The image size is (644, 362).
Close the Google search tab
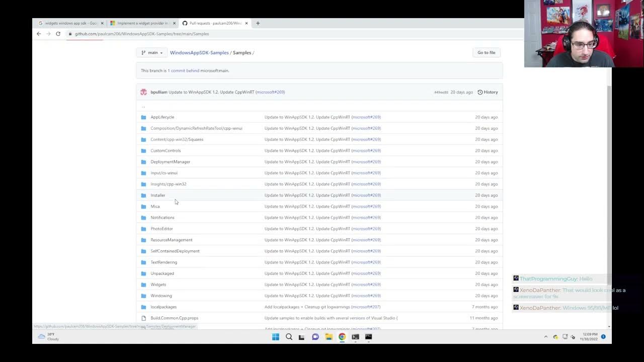pyautogui.click(x=102, y=23)
